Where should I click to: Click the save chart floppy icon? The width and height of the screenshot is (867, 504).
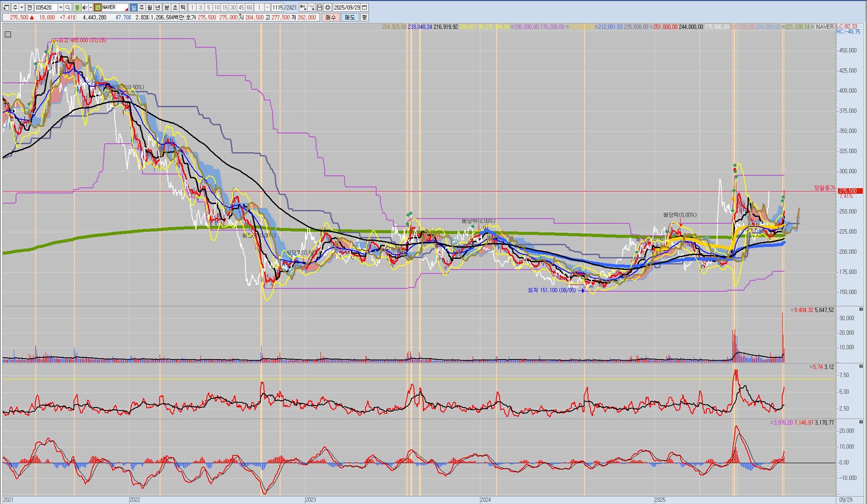click(x=319, y=8)
